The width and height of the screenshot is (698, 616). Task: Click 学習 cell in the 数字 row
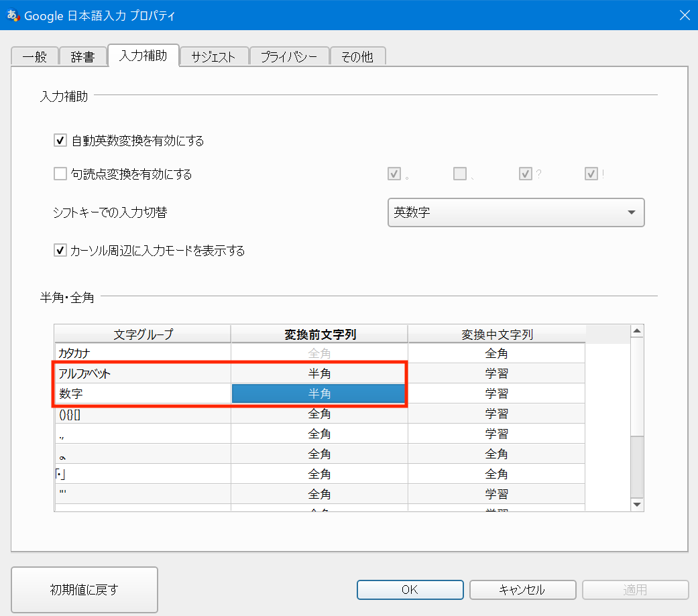[x=496, y=394]
